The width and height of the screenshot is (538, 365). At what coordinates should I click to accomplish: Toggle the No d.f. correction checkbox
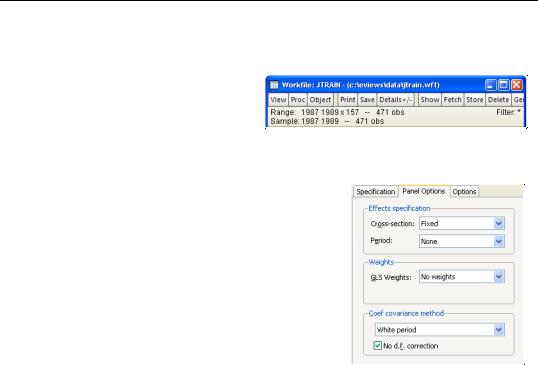377,346
